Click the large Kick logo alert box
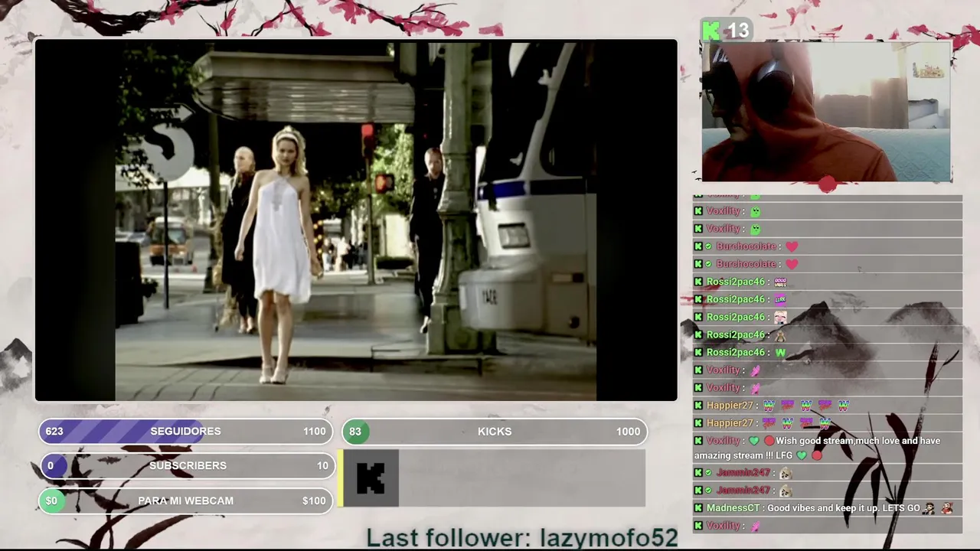This screenshot has height=551, width=980. [x=371, y=478]
